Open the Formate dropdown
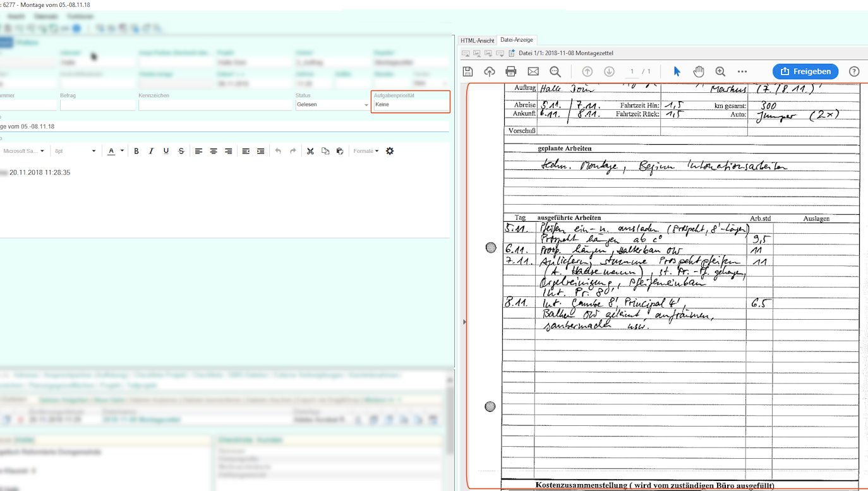This screenshot has height=491, width=868. pyautogui.click(x=366, y=151)
